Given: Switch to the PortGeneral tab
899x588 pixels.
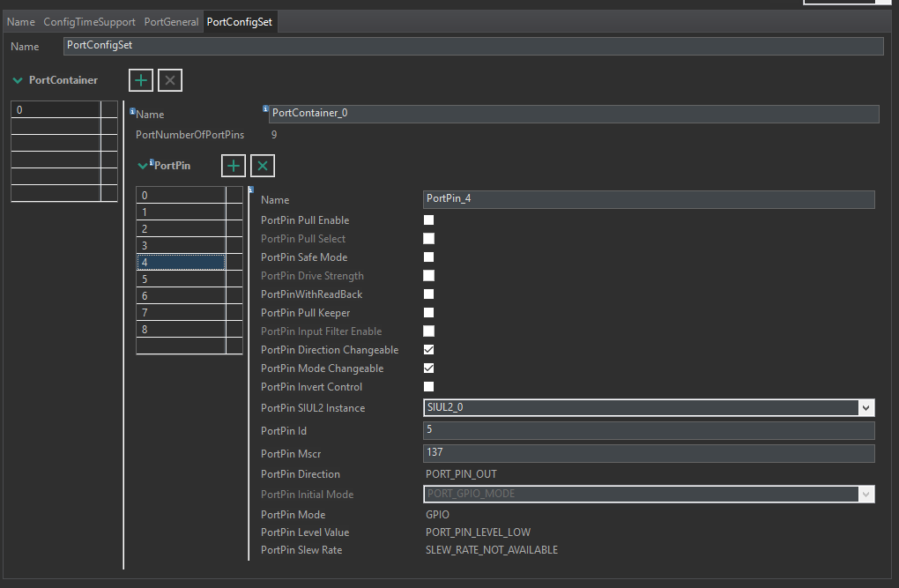Looking at the screenshot, I should coord(171,22).
